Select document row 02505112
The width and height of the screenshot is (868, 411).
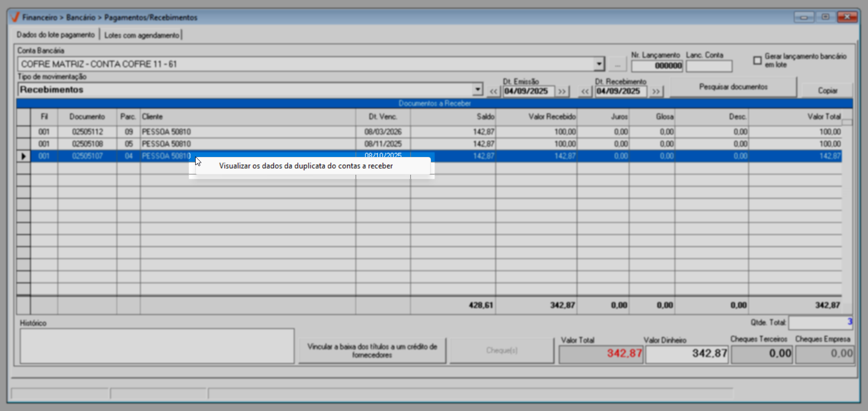coord(87,132)
